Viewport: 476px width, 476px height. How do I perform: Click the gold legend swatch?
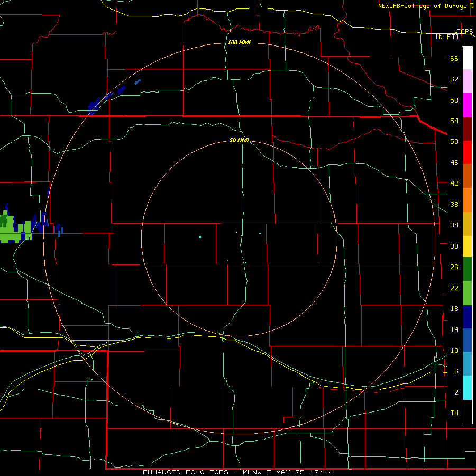click(467, 224)
